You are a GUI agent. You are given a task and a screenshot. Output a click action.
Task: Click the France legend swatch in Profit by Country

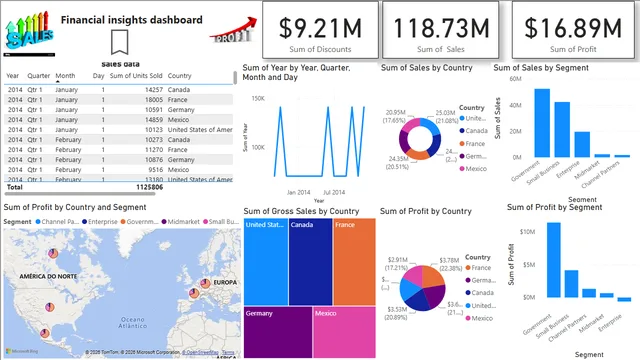468,268
